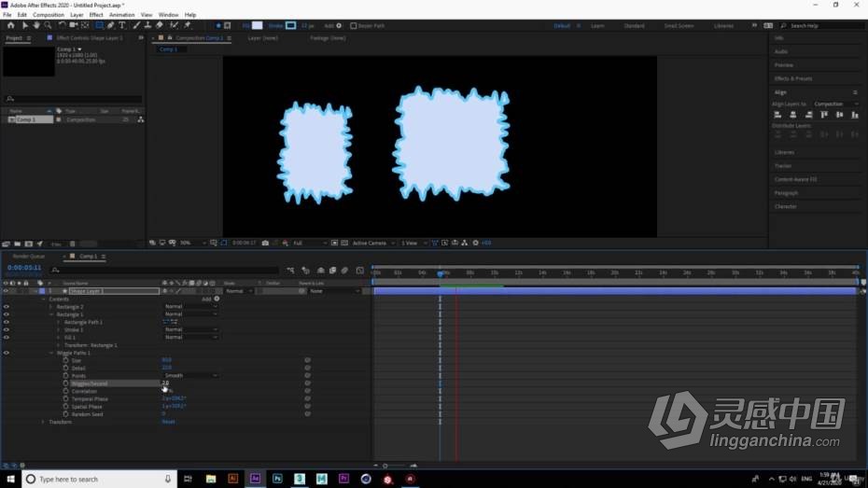Select the Hand tool
Viewport: 868px width, 488px height.
(x=36, y=25)
